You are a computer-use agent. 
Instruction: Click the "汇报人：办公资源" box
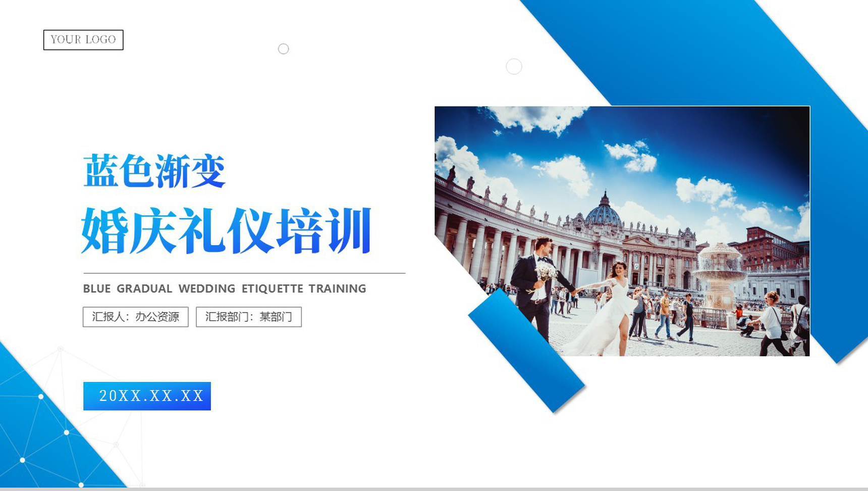[x=135, y=317]
